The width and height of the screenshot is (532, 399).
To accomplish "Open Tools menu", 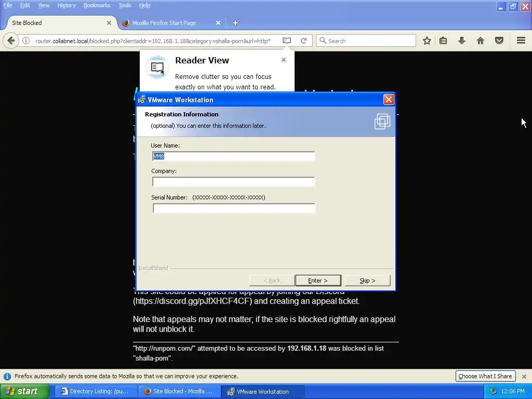I will (x=125, y=5).
